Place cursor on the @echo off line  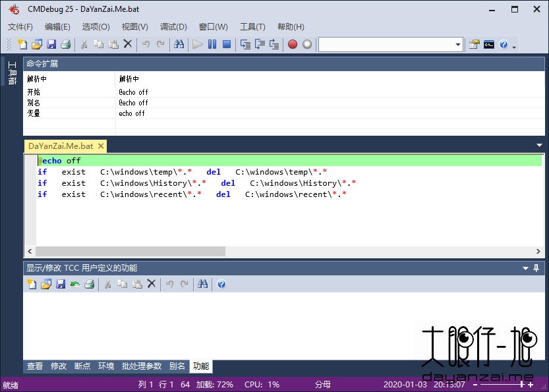coord(289,161)
